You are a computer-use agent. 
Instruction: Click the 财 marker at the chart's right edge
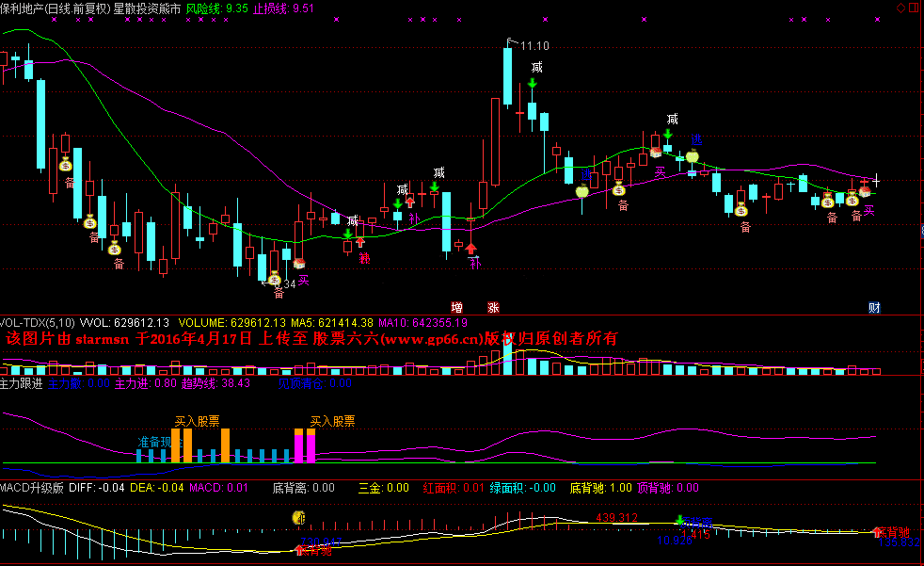(874, 308)
